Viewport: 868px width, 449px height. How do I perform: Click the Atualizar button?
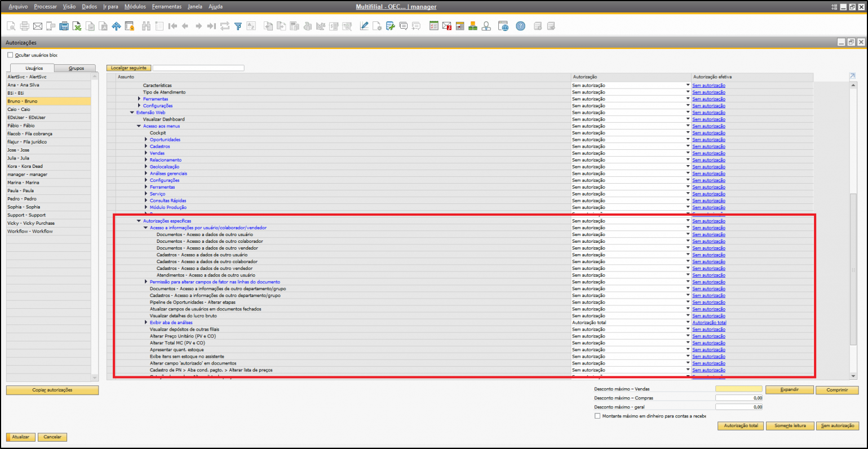pos(21,437)
